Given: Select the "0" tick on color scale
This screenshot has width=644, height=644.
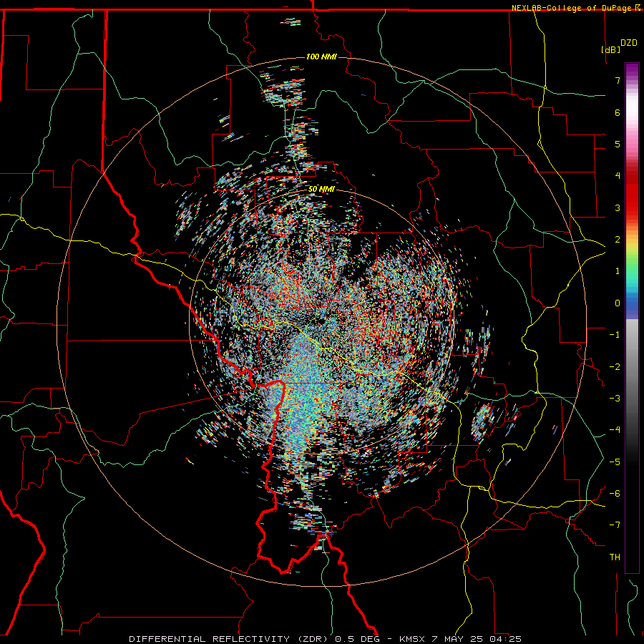Looking at the screenshot, I should click(618, 303).
